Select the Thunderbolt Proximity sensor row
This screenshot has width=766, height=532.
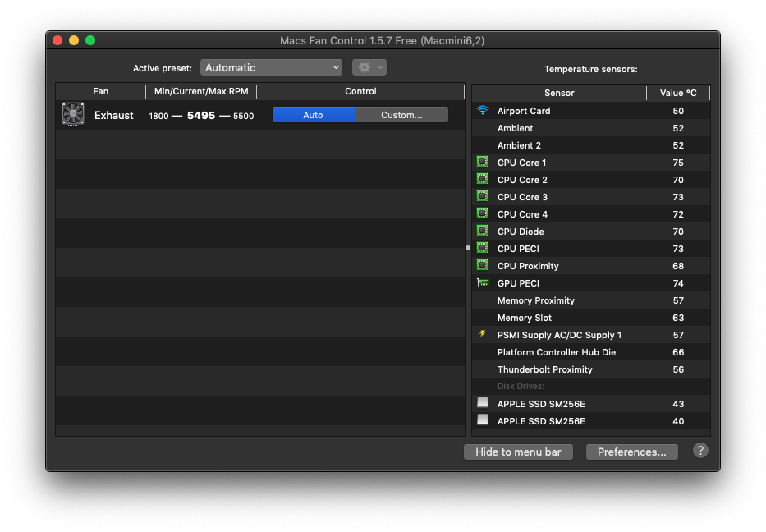pyautogui.click(x=591, y=369)
